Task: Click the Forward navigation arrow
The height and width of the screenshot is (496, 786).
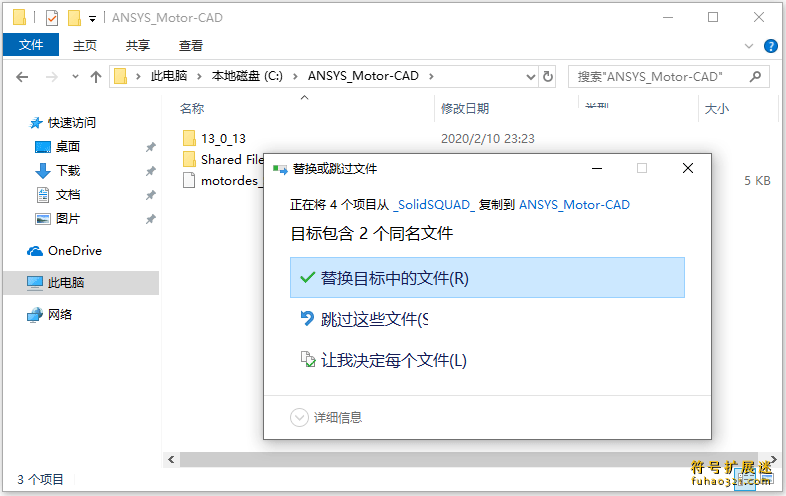Action: pyautogui.click(x=52, y=77)
